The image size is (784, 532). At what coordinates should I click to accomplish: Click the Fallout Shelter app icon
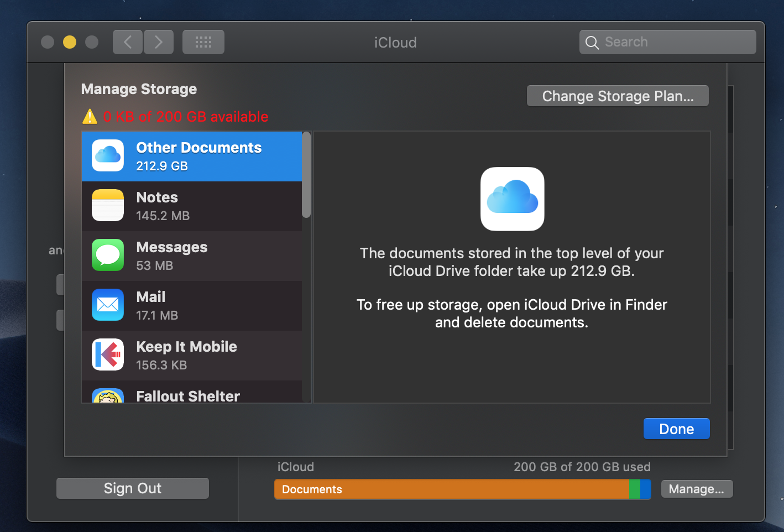[108, 395]
